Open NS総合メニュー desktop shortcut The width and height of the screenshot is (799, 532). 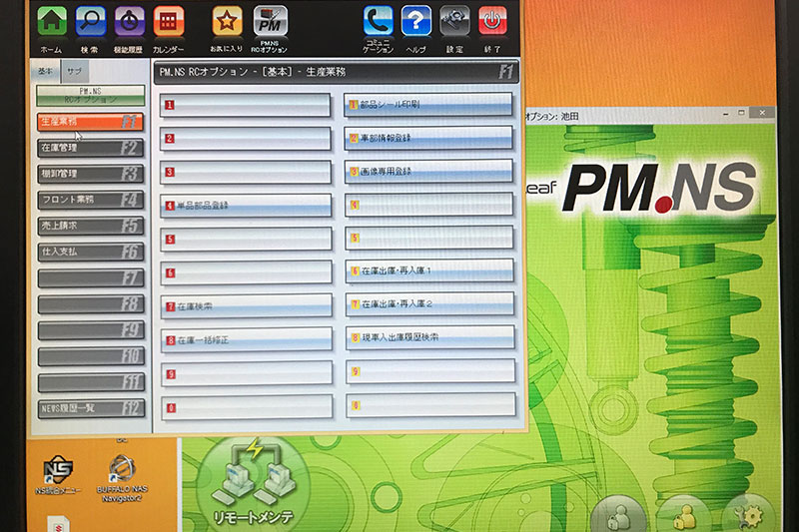(58, 475)
